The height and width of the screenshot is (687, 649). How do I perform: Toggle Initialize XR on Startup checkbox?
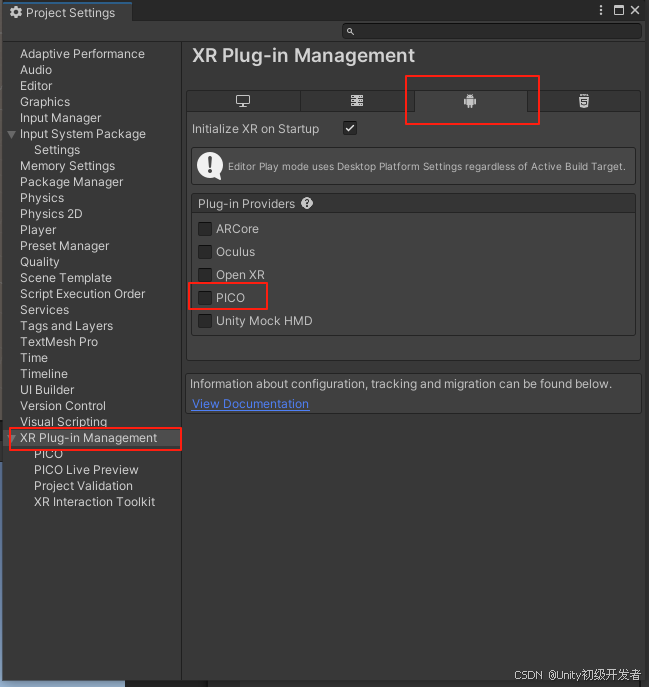pos(350,128)
